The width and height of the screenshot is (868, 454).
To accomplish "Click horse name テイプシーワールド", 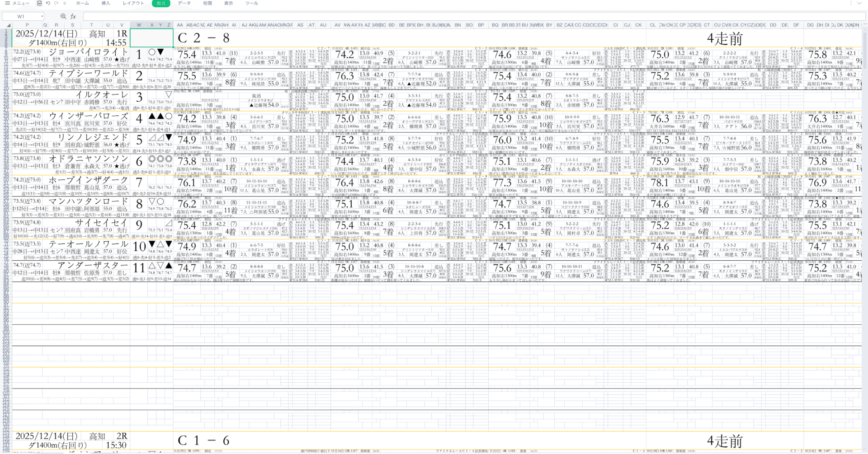I will click(88, 73).
